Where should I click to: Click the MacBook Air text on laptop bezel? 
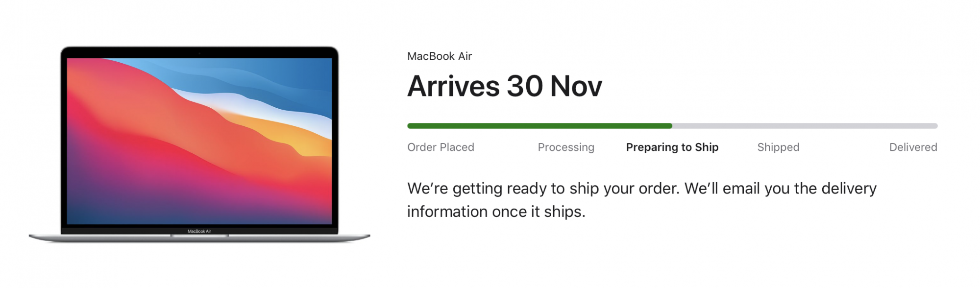199,231
